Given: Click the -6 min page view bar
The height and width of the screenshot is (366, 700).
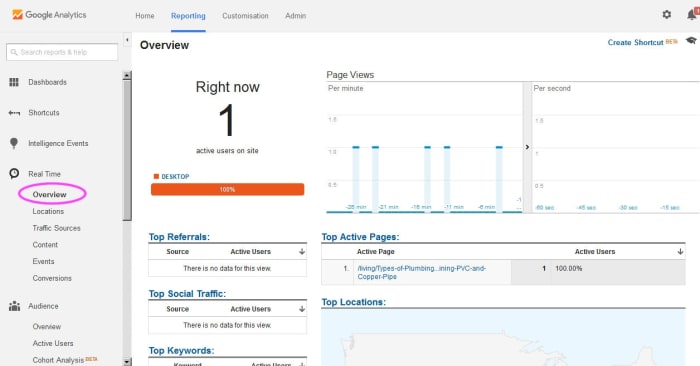Looking at the screenshot, I should pyautogui.click(x=499, y=179).
